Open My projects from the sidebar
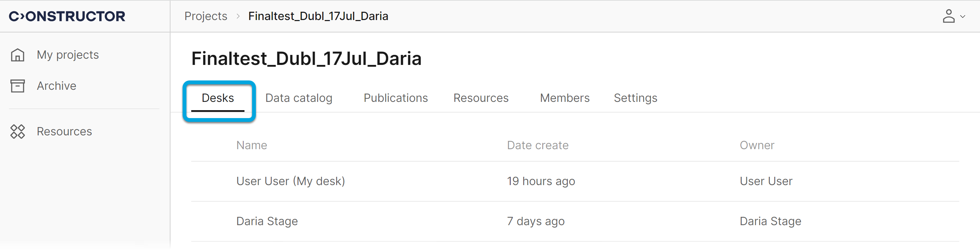Viewport: 980px width, 250px height. (x=67, y=55)
